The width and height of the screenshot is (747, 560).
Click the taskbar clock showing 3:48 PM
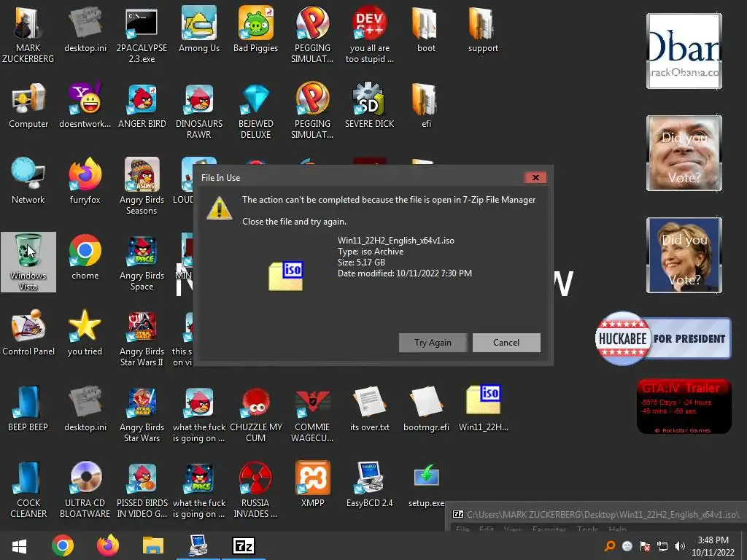pos(713,546)
